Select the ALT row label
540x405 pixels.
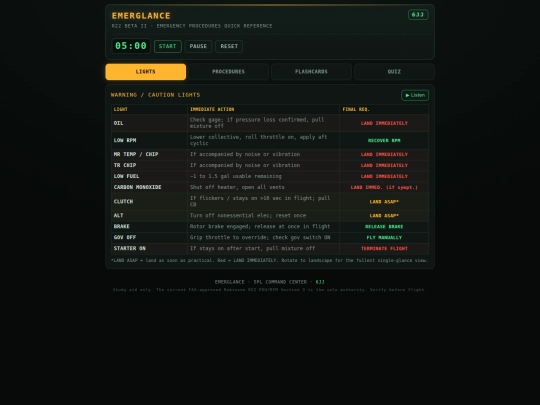click(118, 216)
